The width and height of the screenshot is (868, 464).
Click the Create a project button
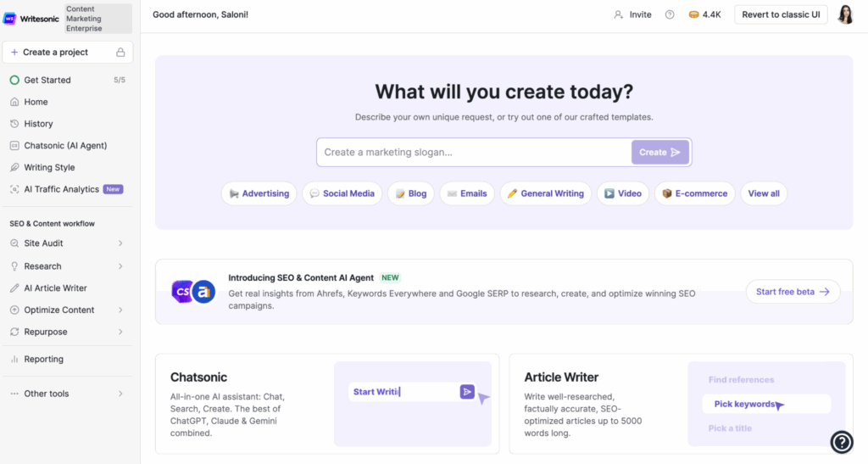point(68,52)
